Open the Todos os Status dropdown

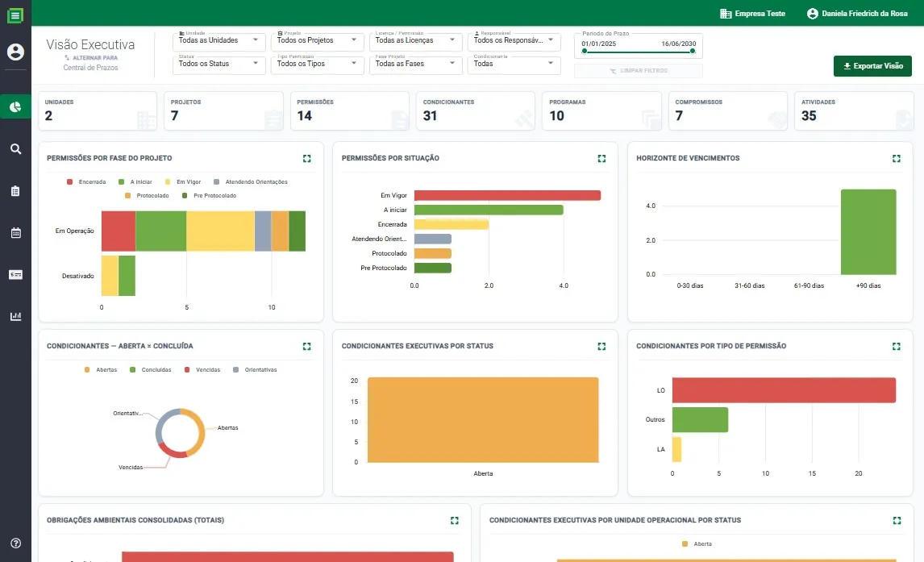[x=219, y=64]
